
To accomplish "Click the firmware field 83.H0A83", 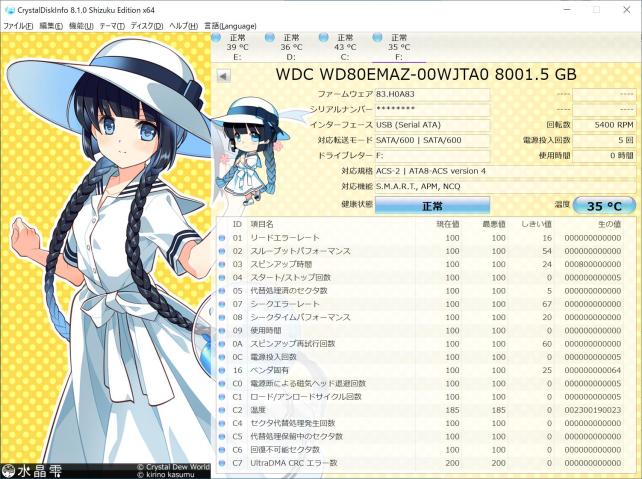I will click(432, 94).
